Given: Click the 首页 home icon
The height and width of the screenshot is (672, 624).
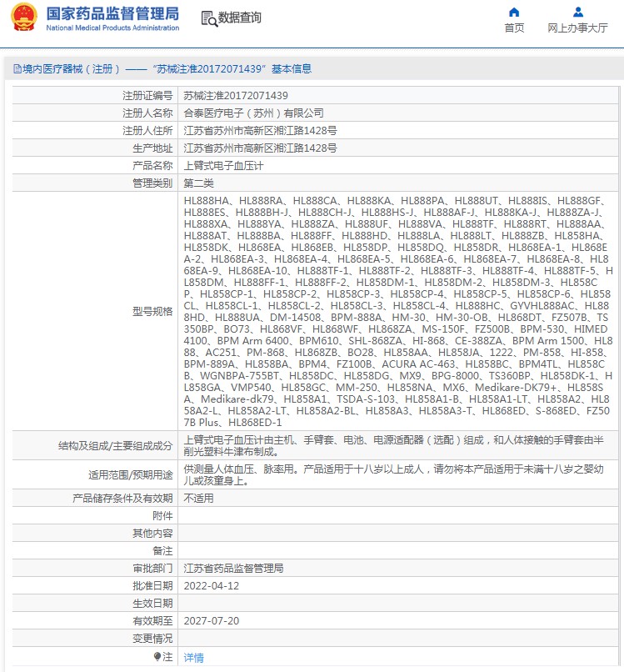Looking at the screenshot, I should click(514, 12).
